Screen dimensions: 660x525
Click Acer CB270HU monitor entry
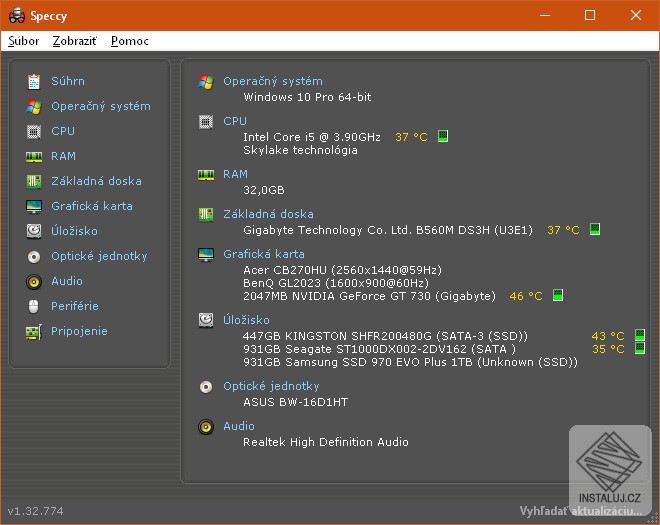pyautogui.click(x=343, y=270)
